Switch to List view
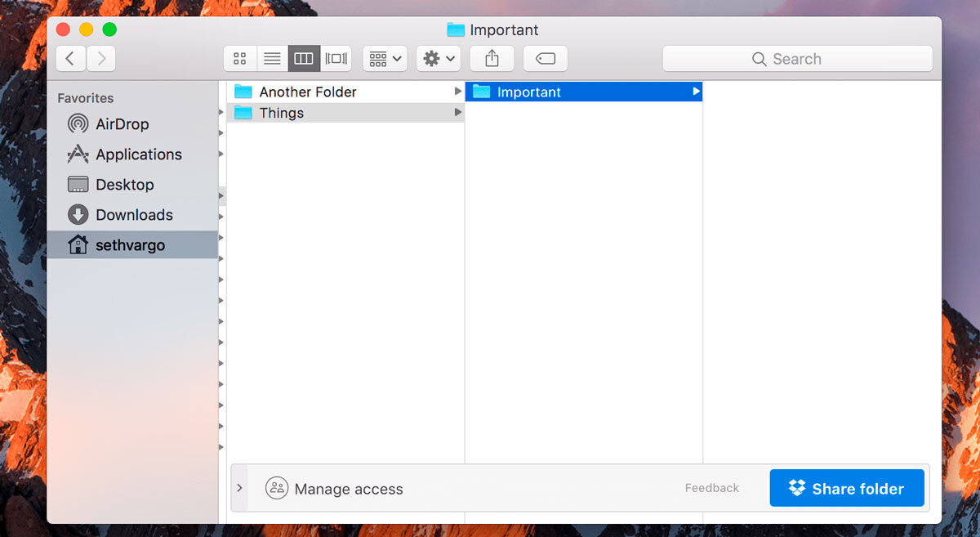Image resolution: width=980 pixels, height=537 pixels. click(x=272, y=58)
